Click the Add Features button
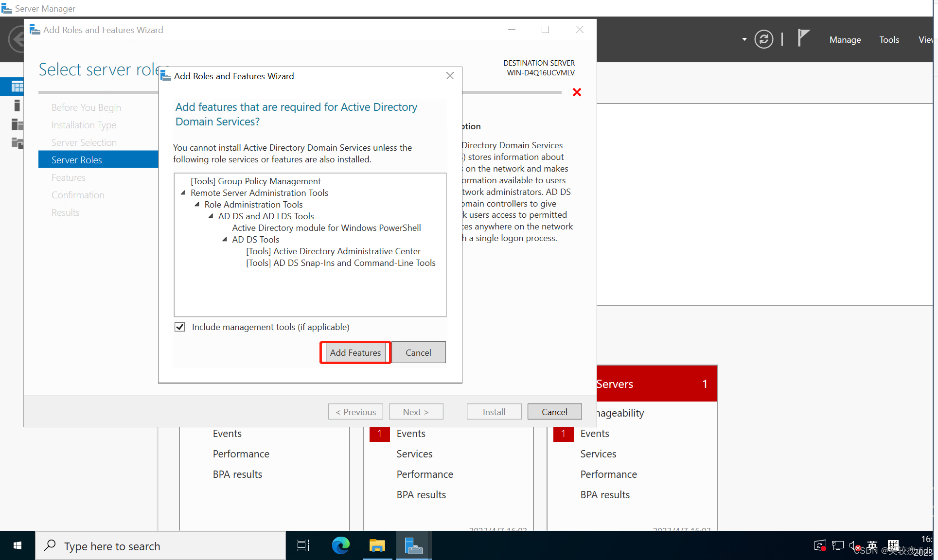 coord(355,352)
